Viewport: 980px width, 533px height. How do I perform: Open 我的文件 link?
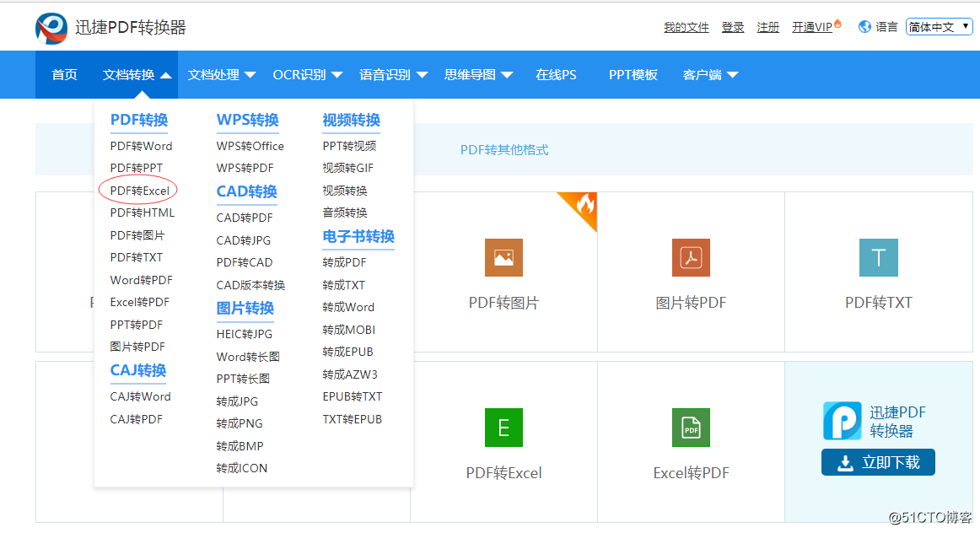click(687, 28)
